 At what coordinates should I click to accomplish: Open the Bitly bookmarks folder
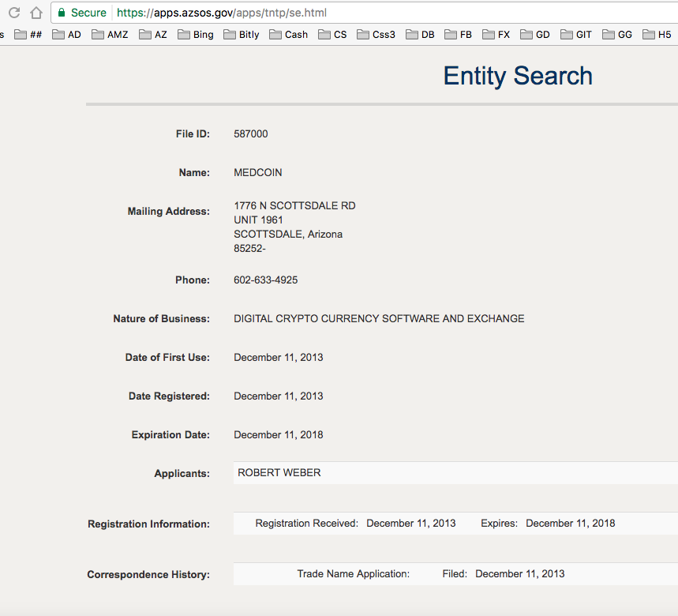click(242, 35)
